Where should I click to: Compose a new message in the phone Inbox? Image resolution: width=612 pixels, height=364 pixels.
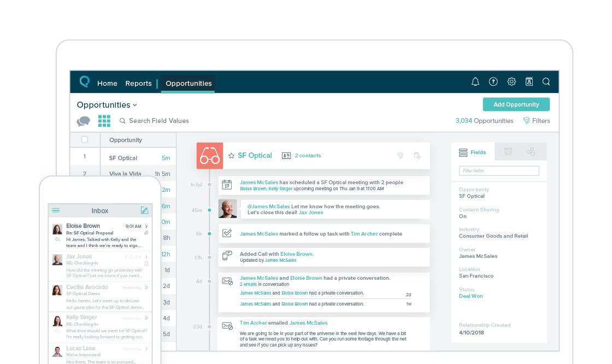point(144,210)
